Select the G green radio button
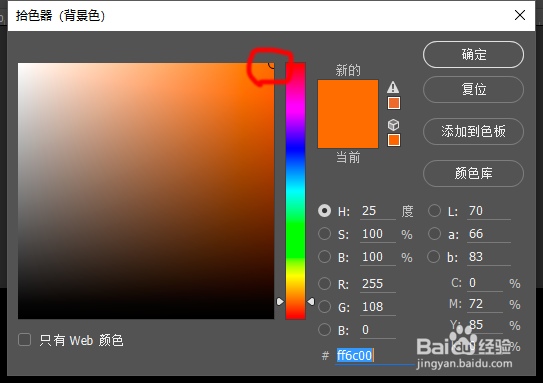Screen dimensions: 543x383 [324, 306]
